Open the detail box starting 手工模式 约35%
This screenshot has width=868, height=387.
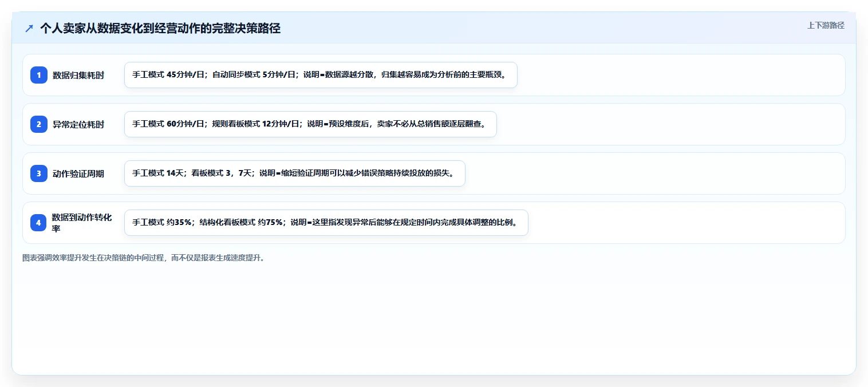click(326, 223)
